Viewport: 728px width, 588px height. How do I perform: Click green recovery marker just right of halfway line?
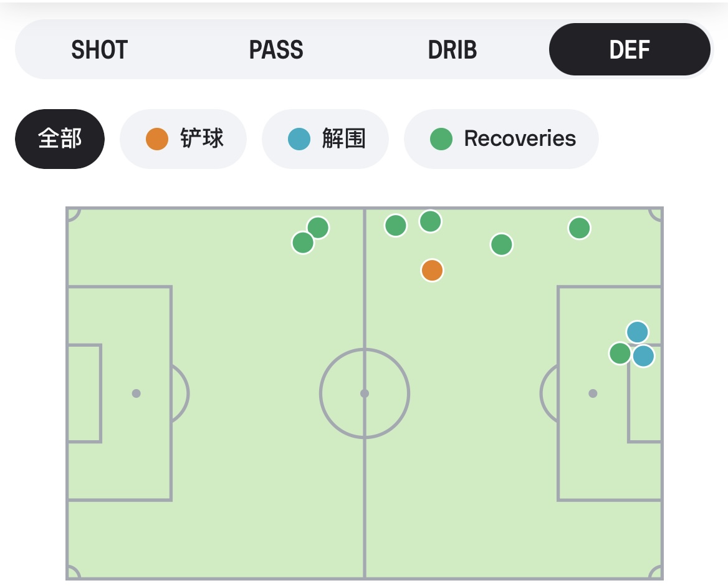[396, 225]
